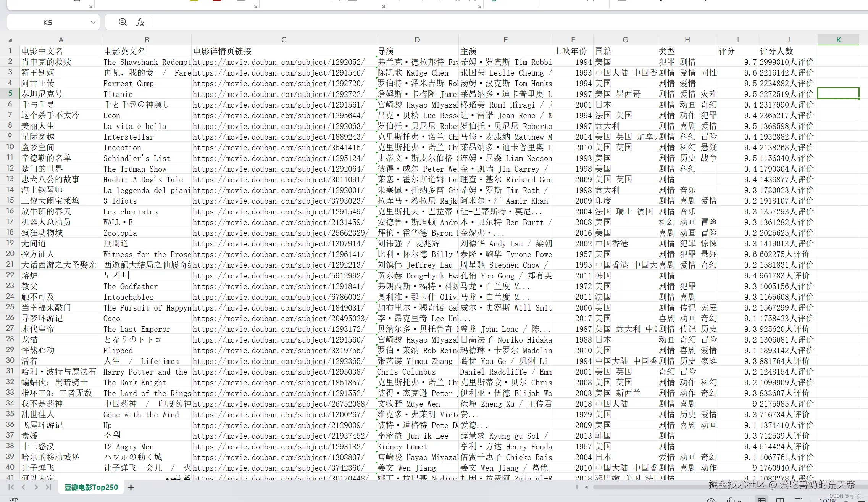Switch to normal view in status bar
868x502 pixels.
[762, 500]
